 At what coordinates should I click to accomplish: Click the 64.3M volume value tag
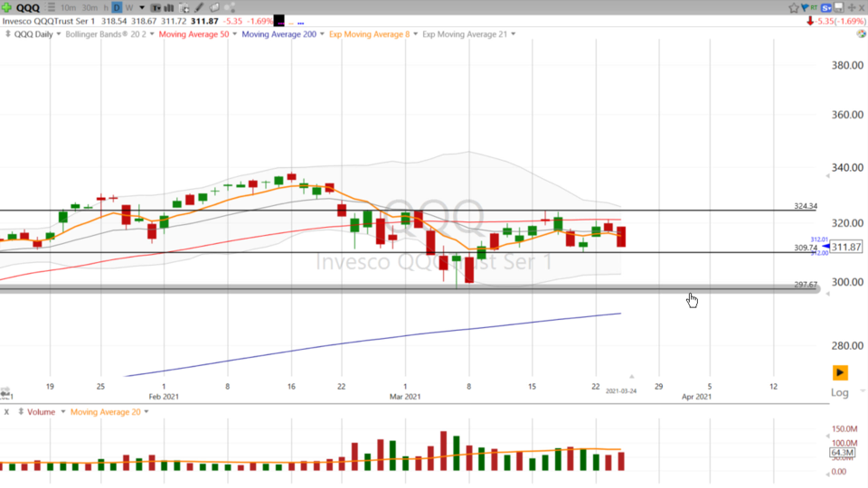tap(842, 453)
